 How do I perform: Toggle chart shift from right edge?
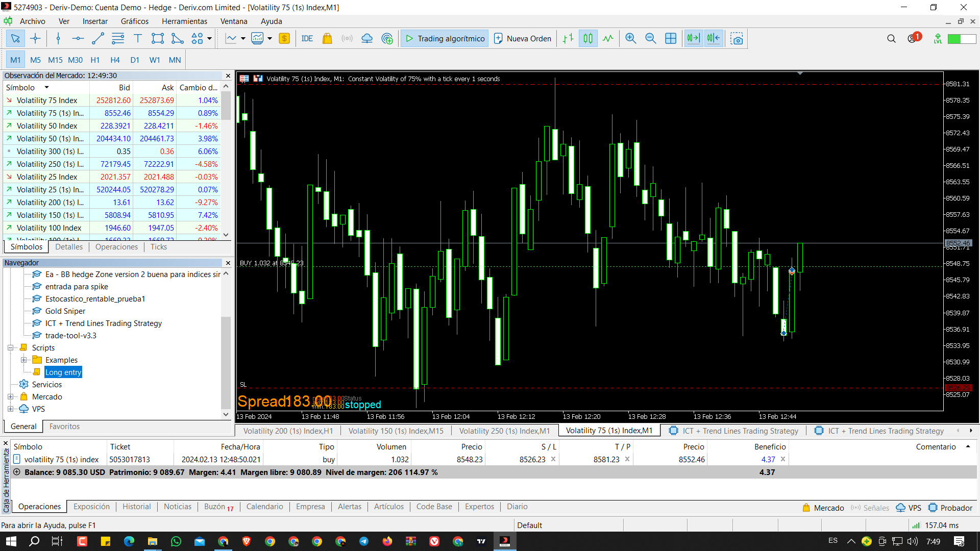pos(714,39)
